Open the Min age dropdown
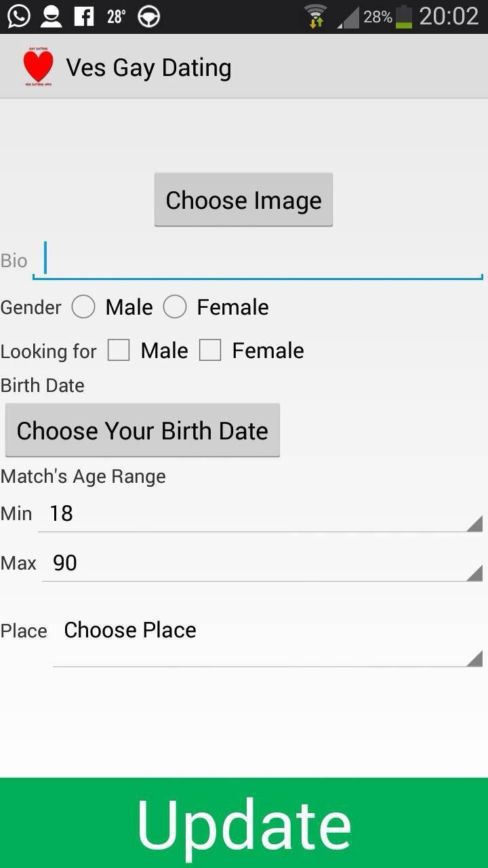This screenshot has height=868, width=488. pyautogui.click(x=260, y=514)
